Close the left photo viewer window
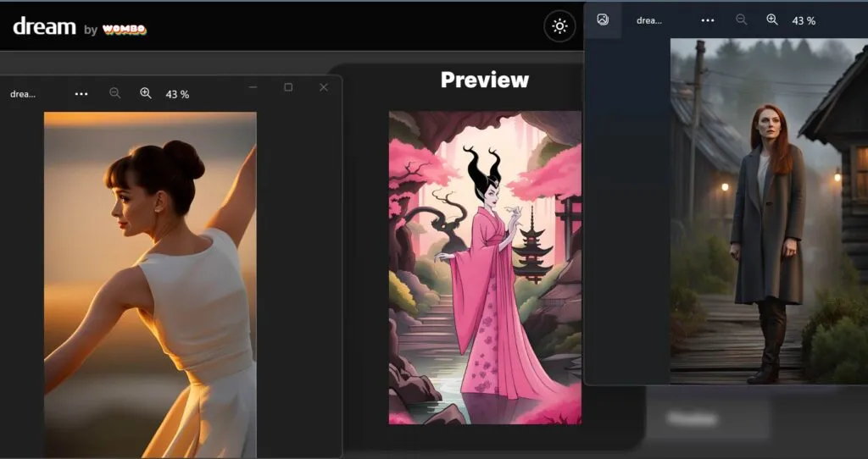Image resolution: width=868 pixels, height=459 pixels. (x=324, y=87)
